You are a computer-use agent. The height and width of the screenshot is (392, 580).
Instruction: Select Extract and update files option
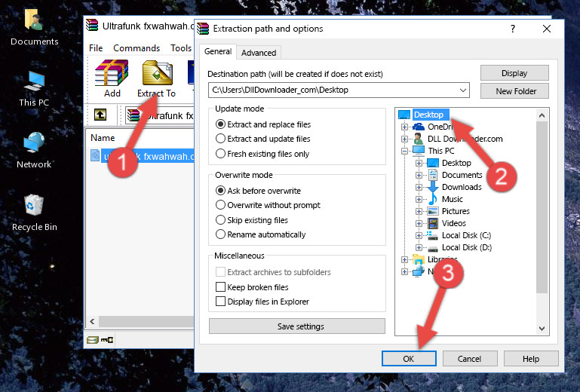click(x=220, y=139)
